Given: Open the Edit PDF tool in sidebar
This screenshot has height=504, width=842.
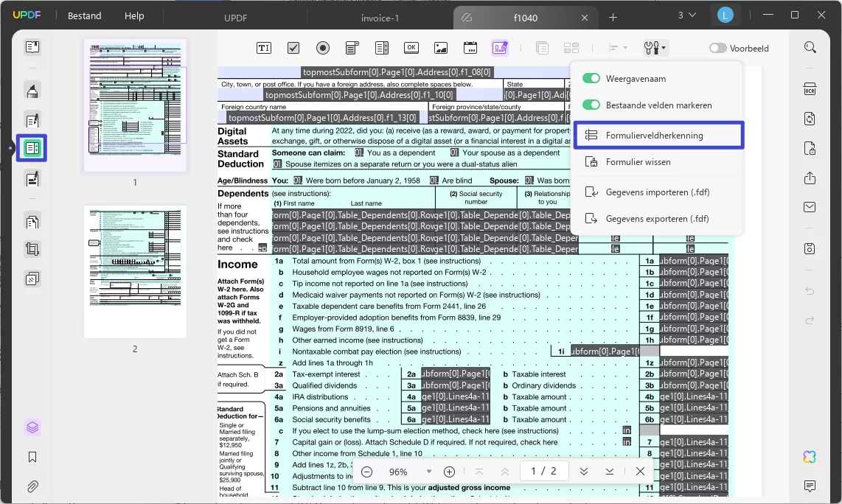Looking at the screenshot, I should pyautogui.click(x=32, y=120).
